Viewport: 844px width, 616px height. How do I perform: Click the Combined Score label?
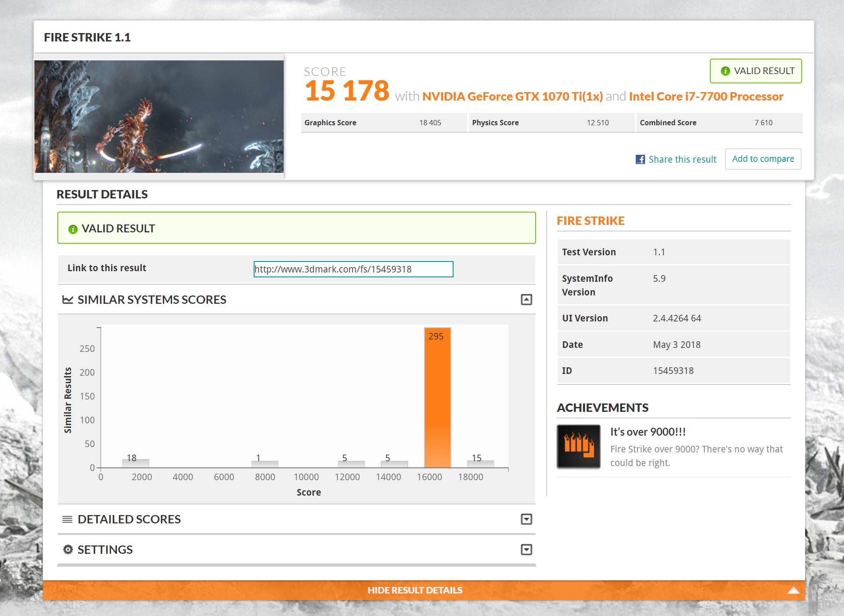coord(668,123)
